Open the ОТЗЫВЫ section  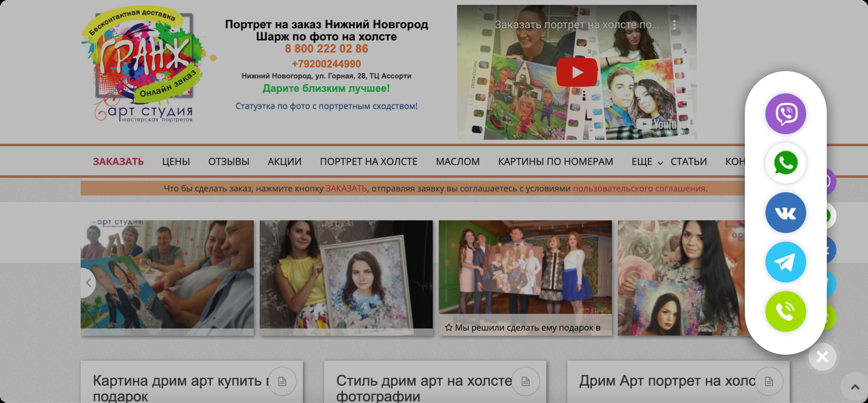[229, 161]
